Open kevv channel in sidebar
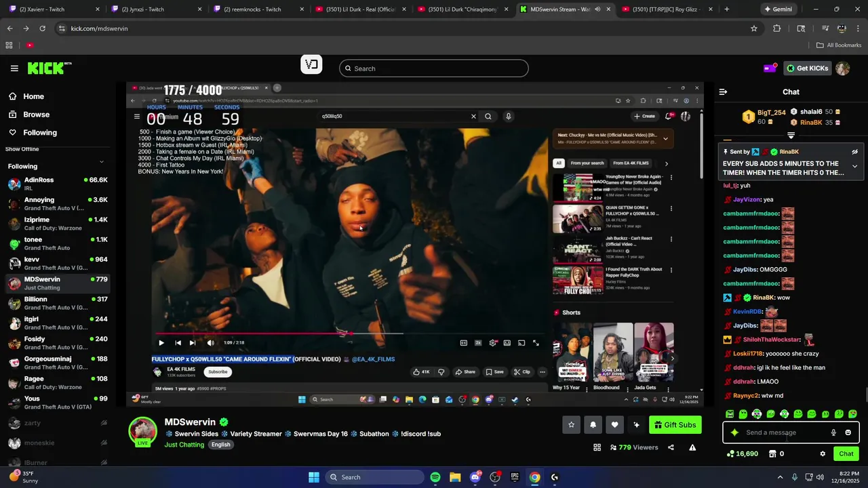 (x=57, y=264)
